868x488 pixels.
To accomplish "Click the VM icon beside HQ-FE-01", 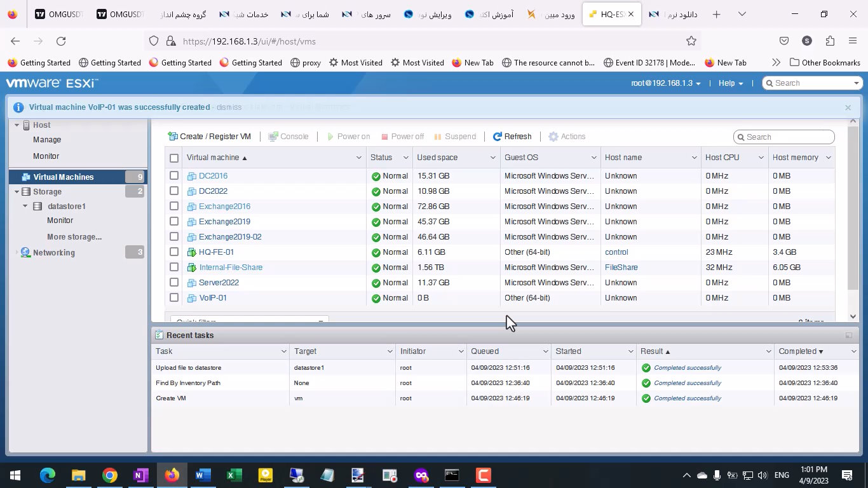I will click(192, 252).
